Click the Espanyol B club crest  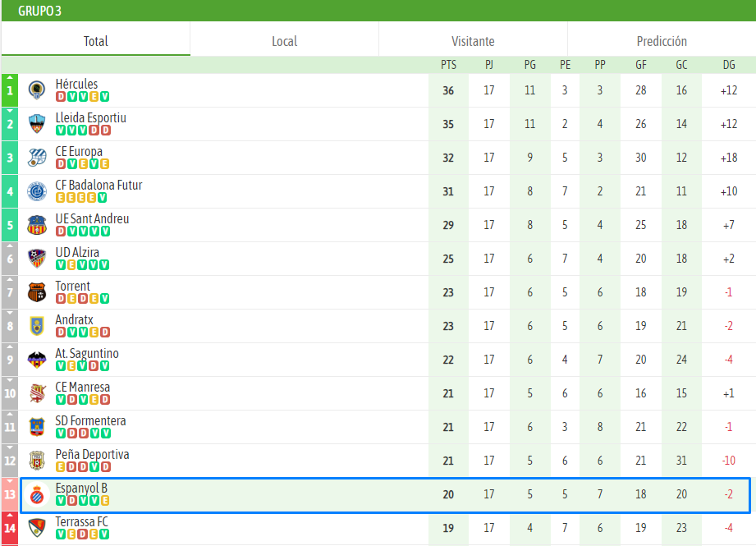tap(36, 493)
